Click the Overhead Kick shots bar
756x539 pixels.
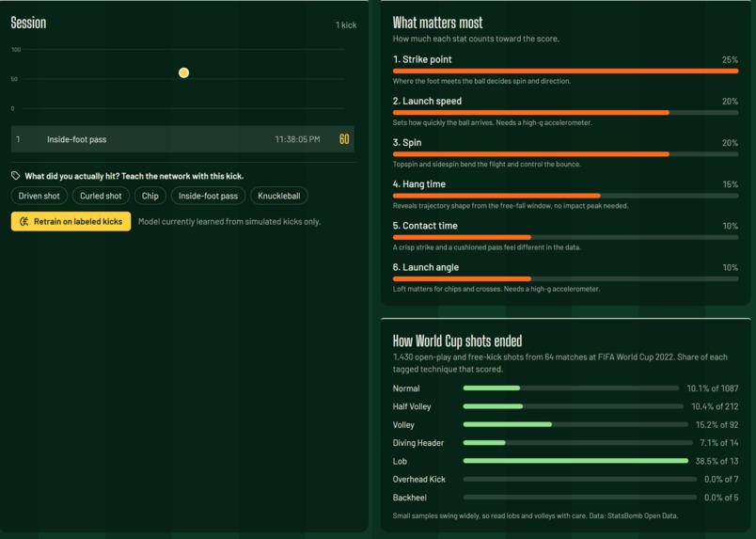point(580,479)
